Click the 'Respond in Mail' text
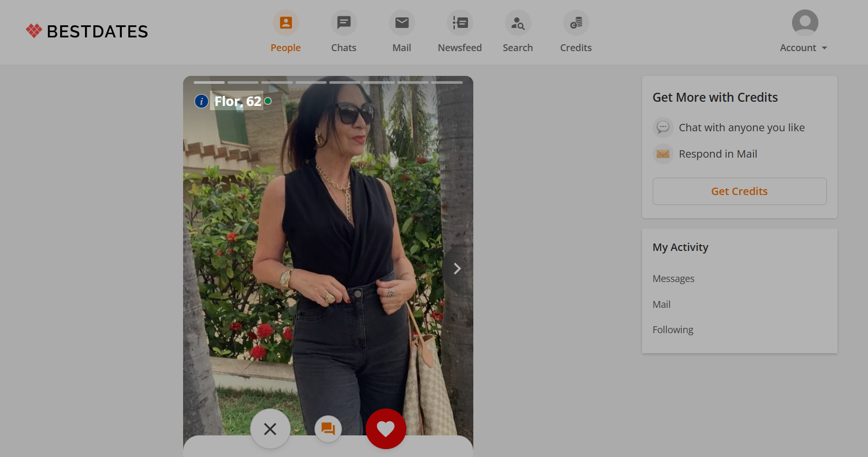868x457 pixels. coord(718,154)
